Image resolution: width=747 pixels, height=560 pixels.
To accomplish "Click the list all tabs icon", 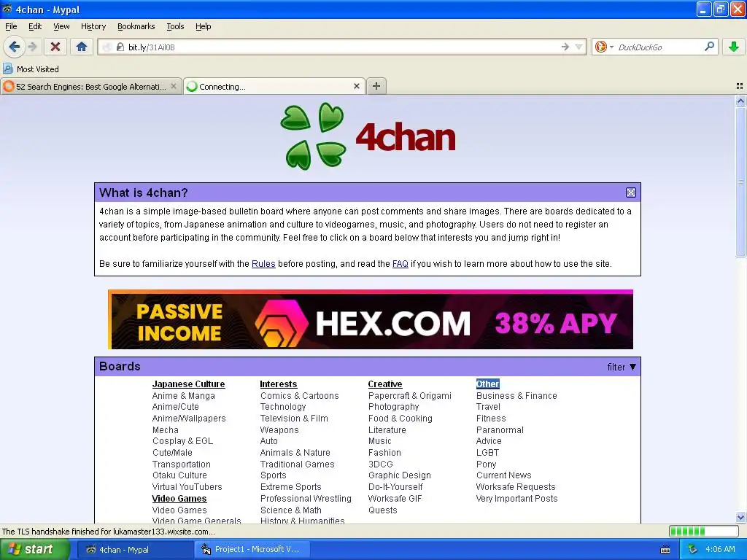I will coord(740,86).
